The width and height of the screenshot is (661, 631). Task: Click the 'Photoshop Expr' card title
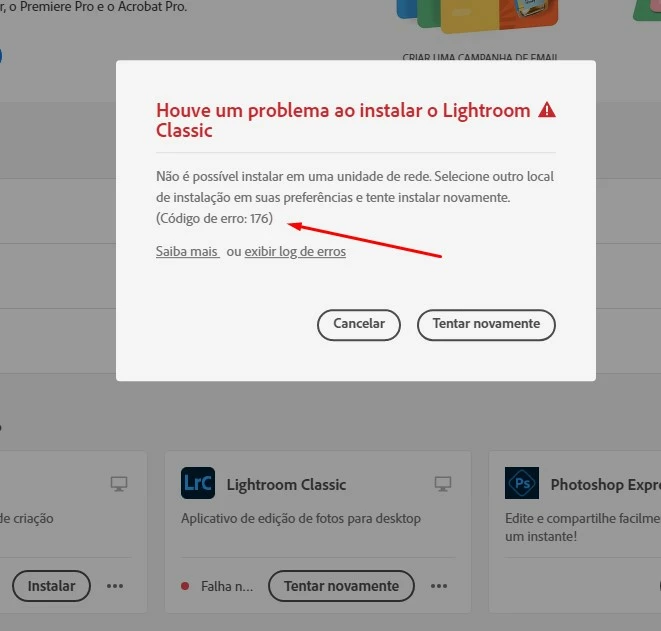pos(606,485)
